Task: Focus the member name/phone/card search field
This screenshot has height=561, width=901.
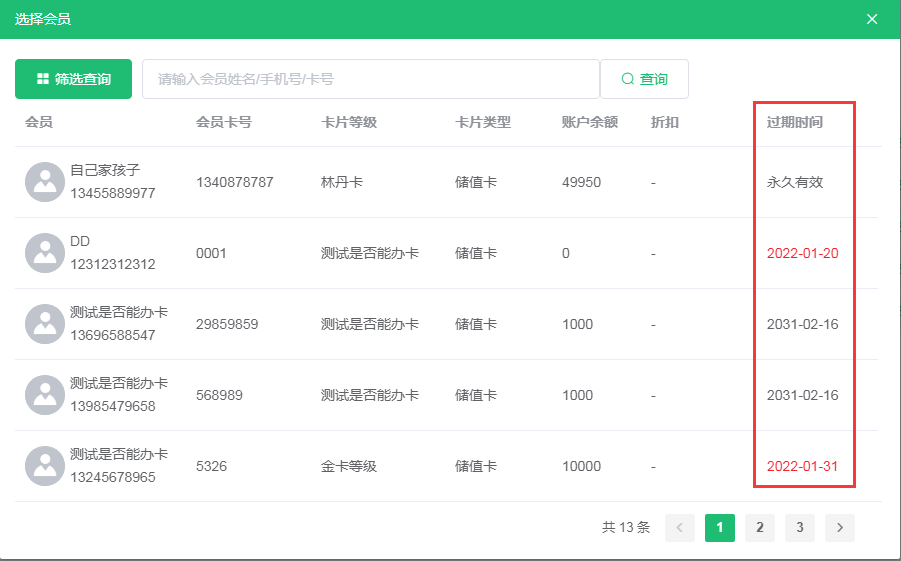Action: (370, 79)
